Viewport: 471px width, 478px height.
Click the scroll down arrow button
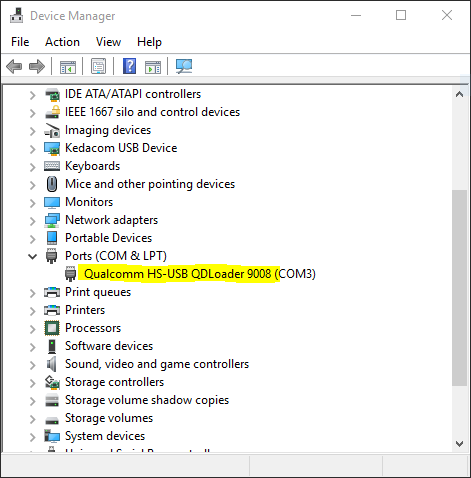click(x=459, y=444)
